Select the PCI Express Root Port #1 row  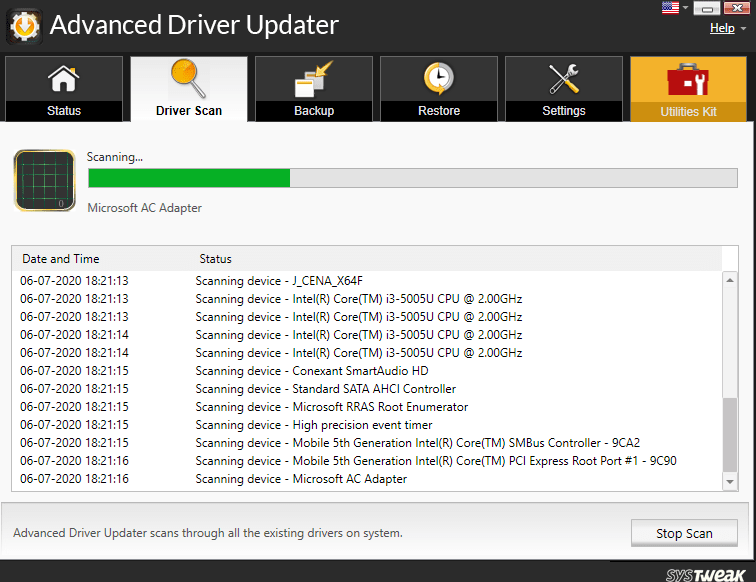click(367, 461)
